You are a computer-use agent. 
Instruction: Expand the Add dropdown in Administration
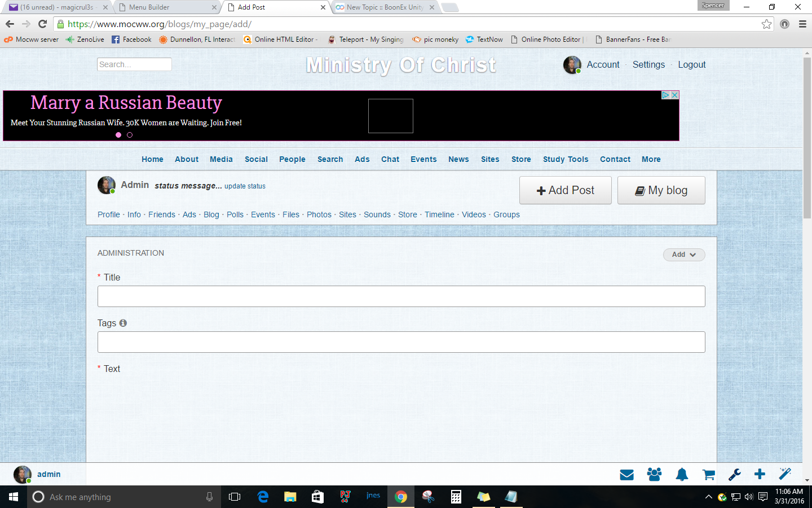683,255
